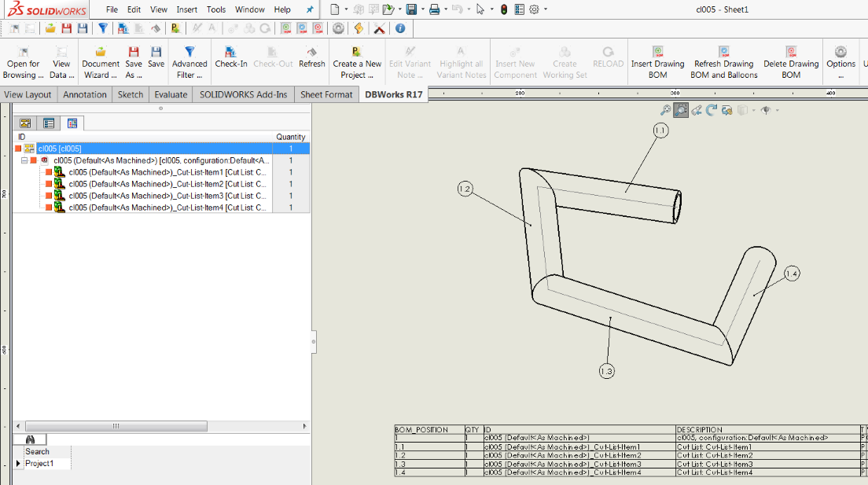The image size is (868, 485).
Task: Click the small gear icon in DBWorks toolbar
Action: point(338,28)
